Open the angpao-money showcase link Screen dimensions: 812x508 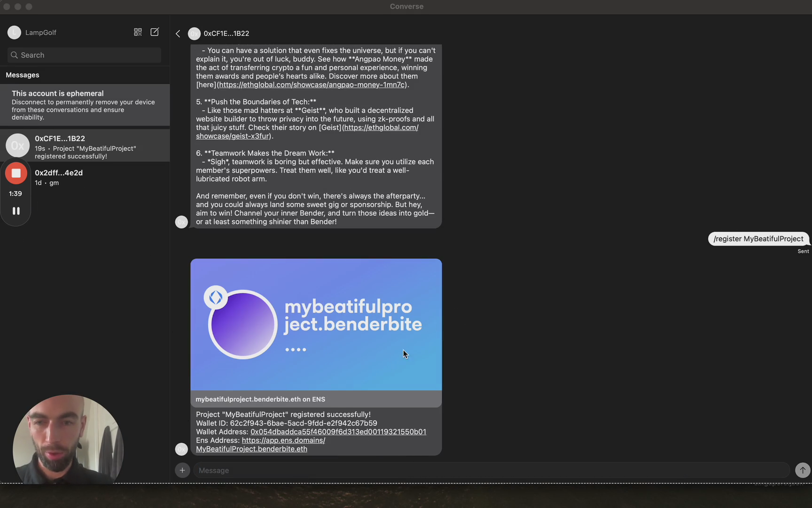(x=312, y=85)
